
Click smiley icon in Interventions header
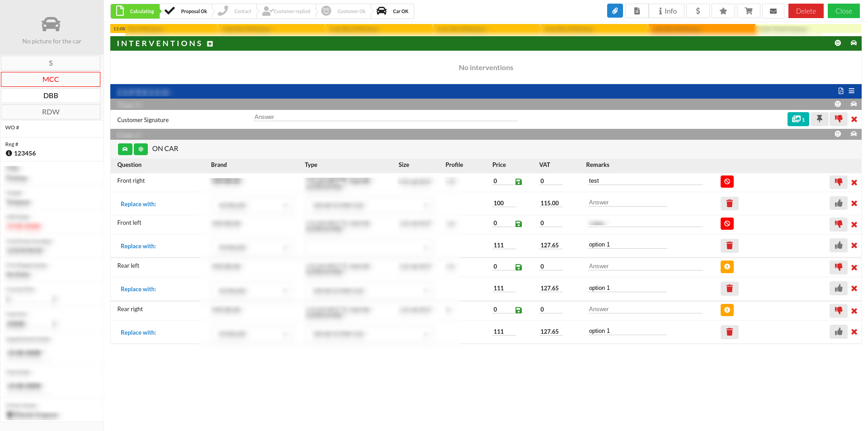838,43
